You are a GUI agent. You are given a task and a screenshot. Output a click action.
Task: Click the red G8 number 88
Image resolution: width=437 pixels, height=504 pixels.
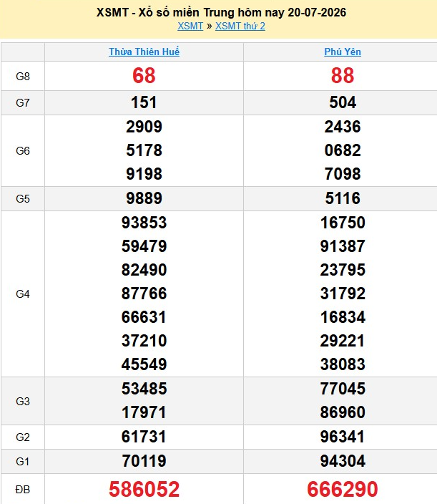click(x=343, y=76)
